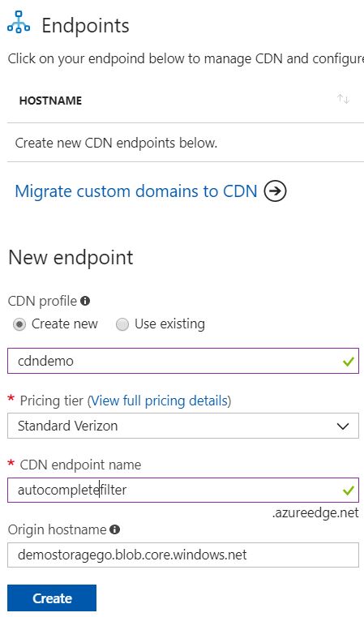Open the Pricing tier dropdown
This screenshot has height=617, width=364.
tap(183, 426)
